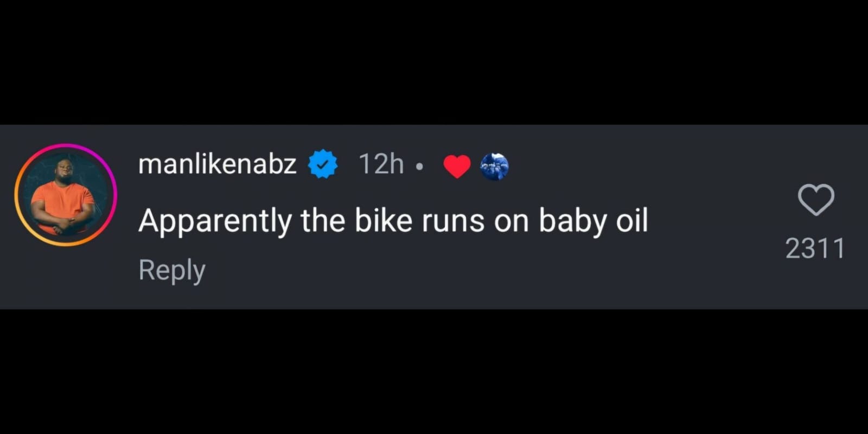Click the word "Apparently" in the comment
Viewport: 868px width, 434px height.
pyautogui.click(x=215, y=221)
